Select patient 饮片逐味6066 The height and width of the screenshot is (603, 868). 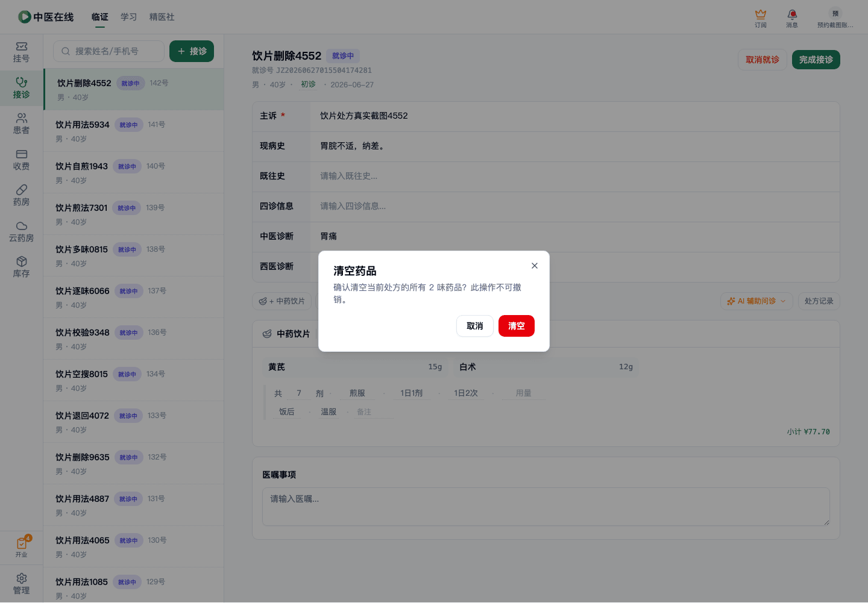134,297
